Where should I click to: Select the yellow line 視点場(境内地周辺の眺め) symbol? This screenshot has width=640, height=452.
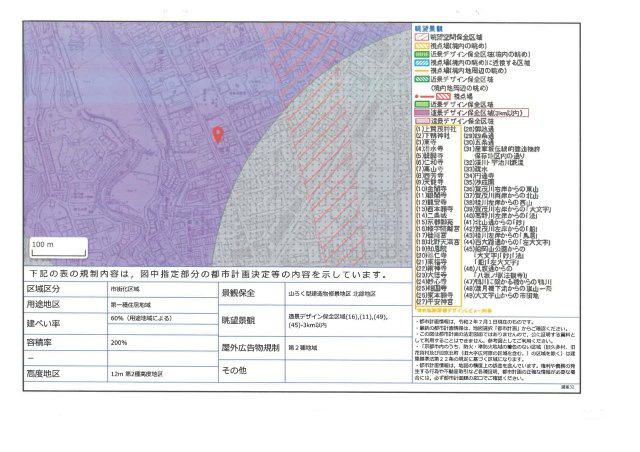pos(422,71)
